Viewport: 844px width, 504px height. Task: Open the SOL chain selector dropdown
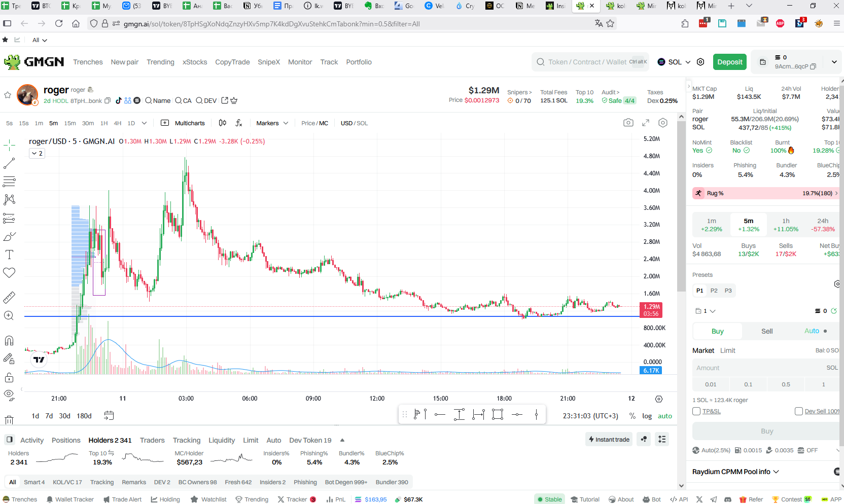coord(674,62)
